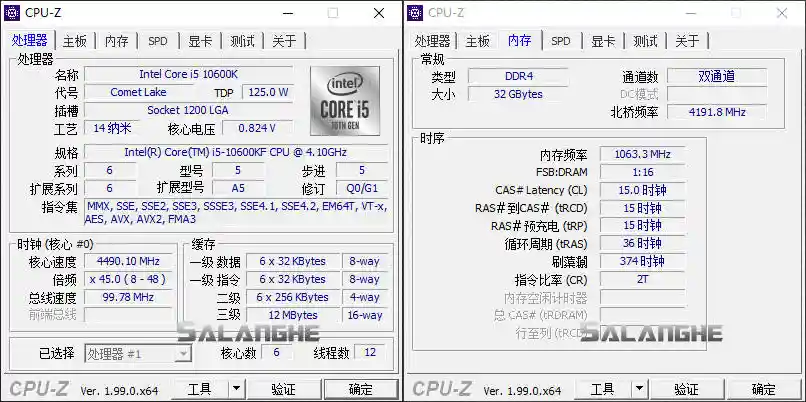Click the core count value 6
The width and height of the screenshot is (806, 402).
pyautogui.click(x=277, y=352)
